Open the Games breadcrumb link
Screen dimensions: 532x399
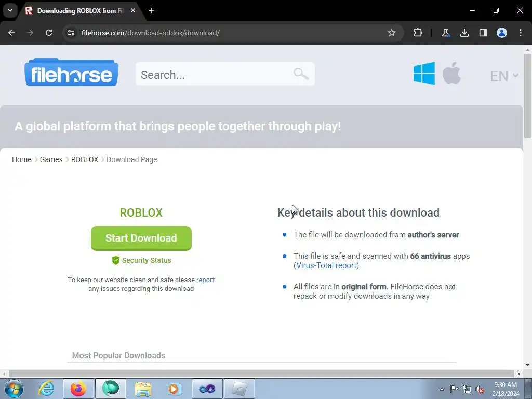(51, 159)
